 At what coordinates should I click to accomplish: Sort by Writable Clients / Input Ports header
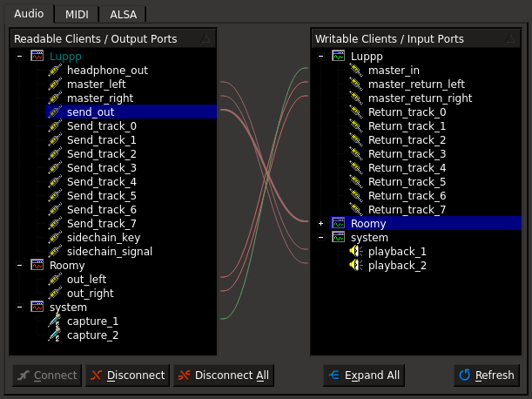point(415,38)
